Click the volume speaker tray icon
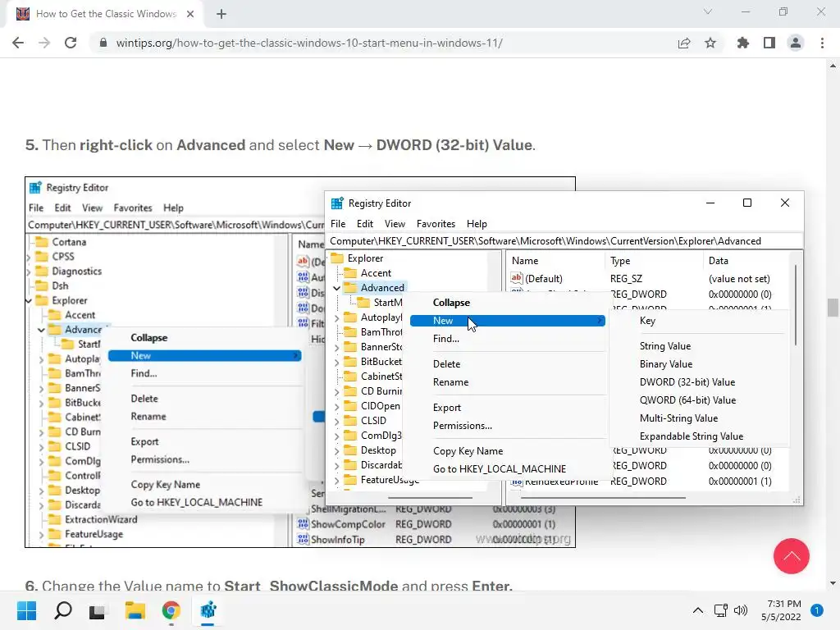The width and height of the screenshot is (840, 630). (741, 610)
